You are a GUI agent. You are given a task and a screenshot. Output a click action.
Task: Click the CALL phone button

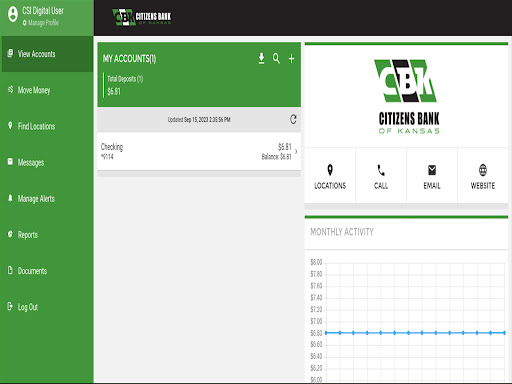381,176
